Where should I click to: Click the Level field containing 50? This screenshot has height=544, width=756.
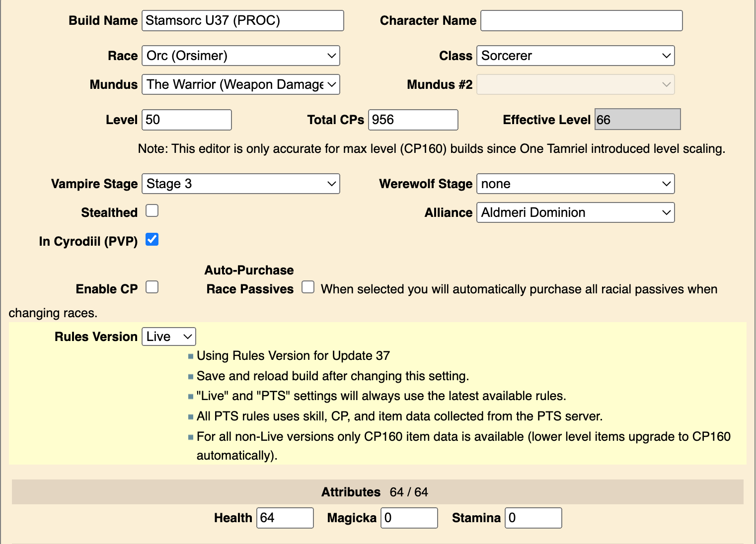tap(187, 120)
